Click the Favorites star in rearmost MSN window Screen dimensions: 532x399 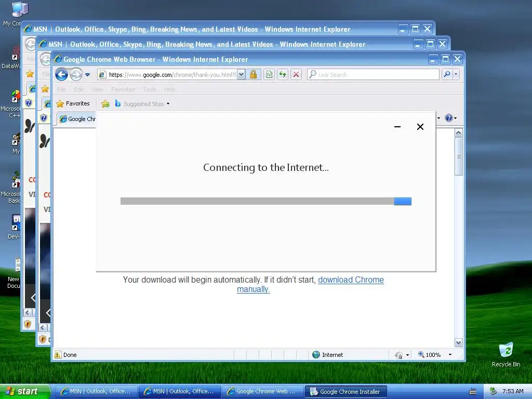30,74
